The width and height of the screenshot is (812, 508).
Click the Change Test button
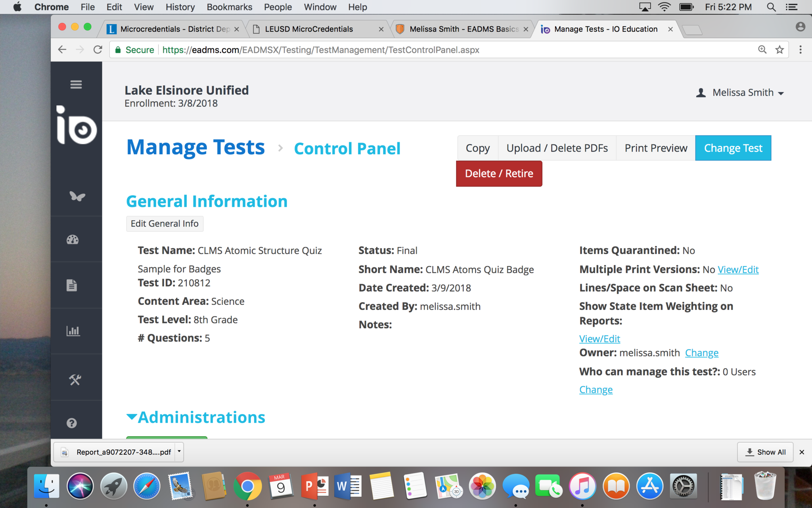pos(733,148)
